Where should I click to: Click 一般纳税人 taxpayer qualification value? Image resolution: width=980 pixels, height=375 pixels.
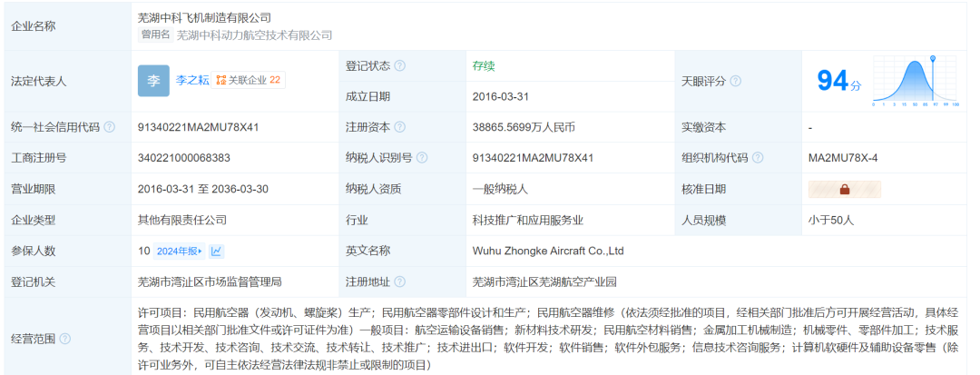coord(501,189)
